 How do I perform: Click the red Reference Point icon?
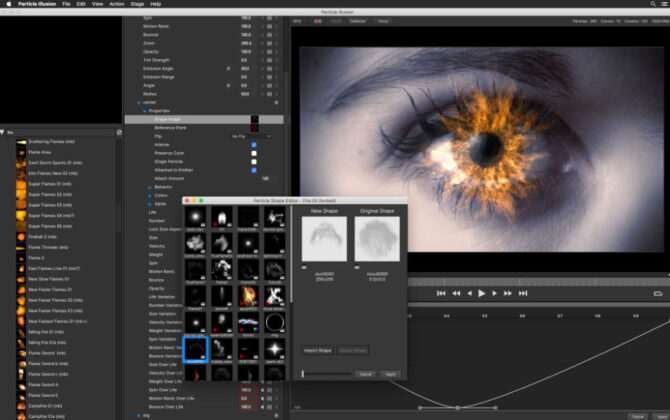[254, 128]
